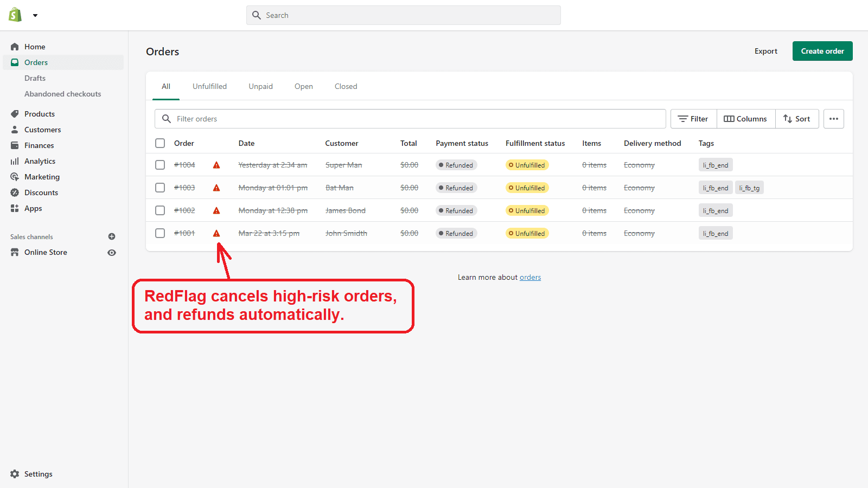868x488 pixels.
Task: Select all orders with header checkbox
Action: 160,143
